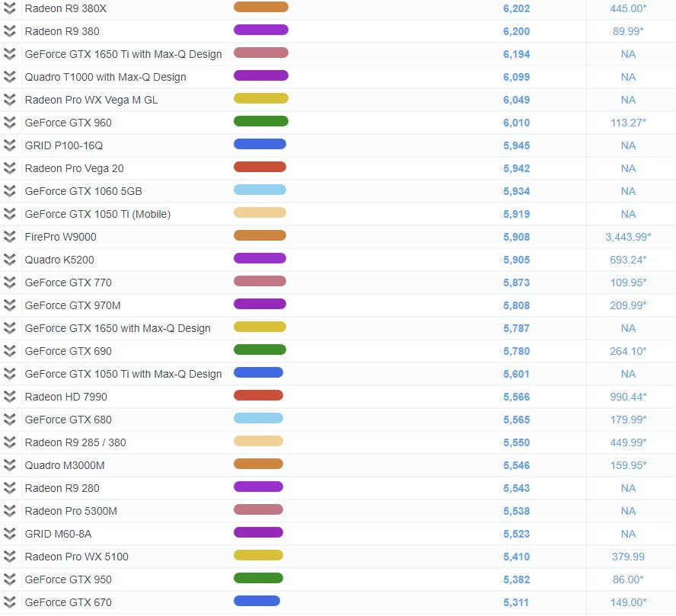Expand the GeForce GTX 690 row chevron
Viewport: 676px width, 616px height.
9,351
